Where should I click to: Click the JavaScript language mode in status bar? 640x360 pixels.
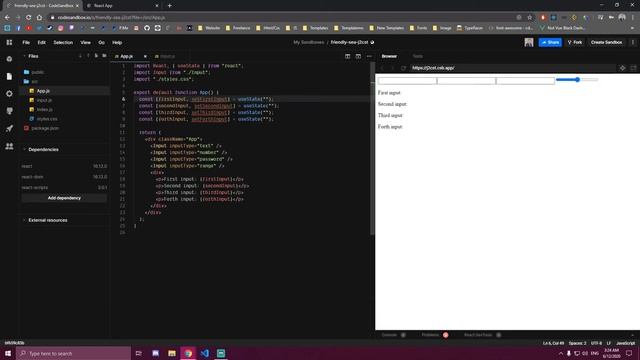click(x=625, y=343)
